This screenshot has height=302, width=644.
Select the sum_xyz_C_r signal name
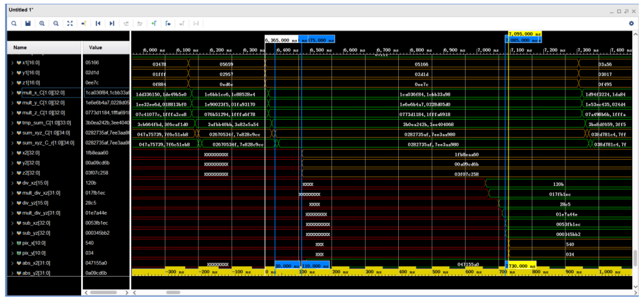click(x=48, y=143)
